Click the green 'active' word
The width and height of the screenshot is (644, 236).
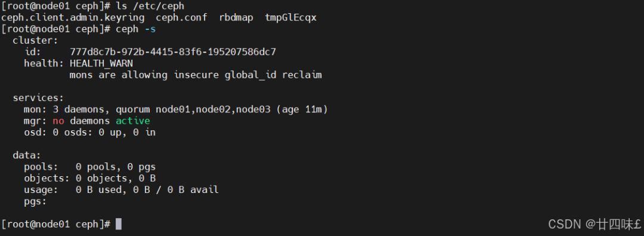(132, 121)
